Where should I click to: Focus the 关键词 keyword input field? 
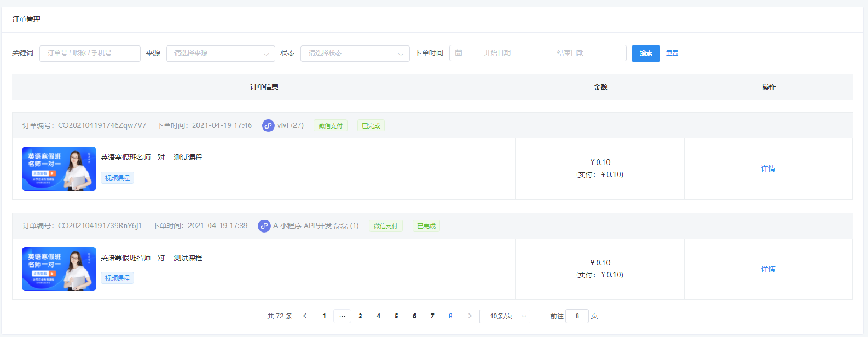90,53
